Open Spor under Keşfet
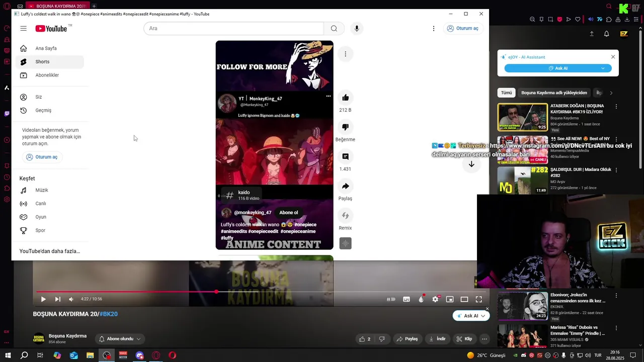The height and width of the screenshot is (362, 644). [50, 230]
